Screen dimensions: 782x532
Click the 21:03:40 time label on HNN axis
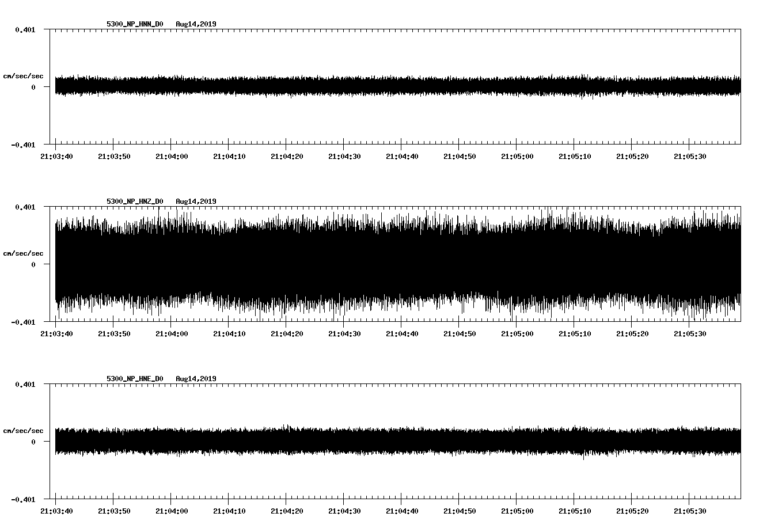tap(56, 157)
